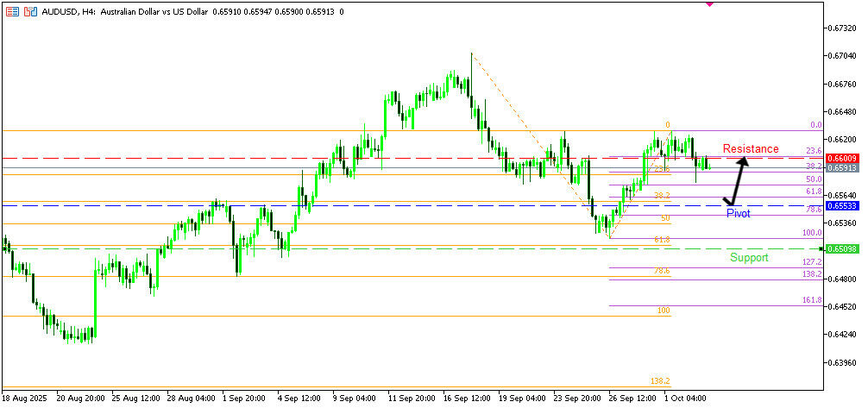Click the blue 0.65533 price tag
The width and height of the screenshot is (868, 408).
(842, 206)
